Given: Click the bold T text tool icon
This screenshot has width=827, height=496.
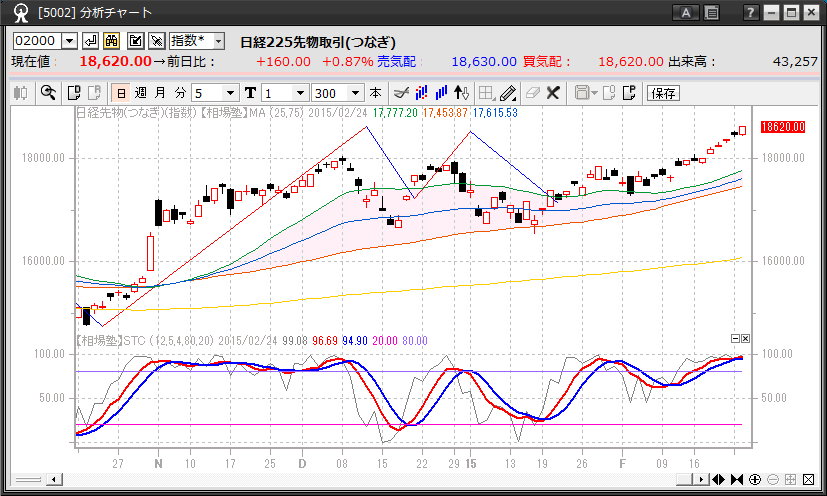Looking at the screenshot, I should (250, 93).
